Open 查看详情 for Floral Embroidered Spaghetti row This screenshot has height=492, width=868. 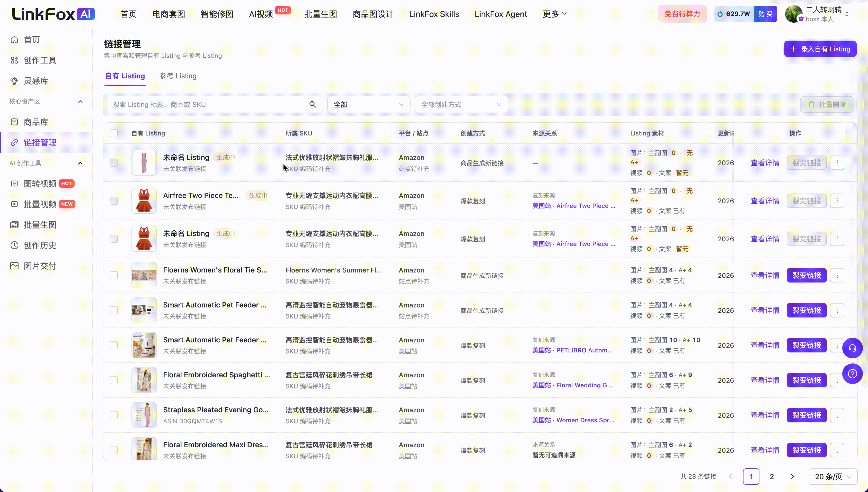765,380
